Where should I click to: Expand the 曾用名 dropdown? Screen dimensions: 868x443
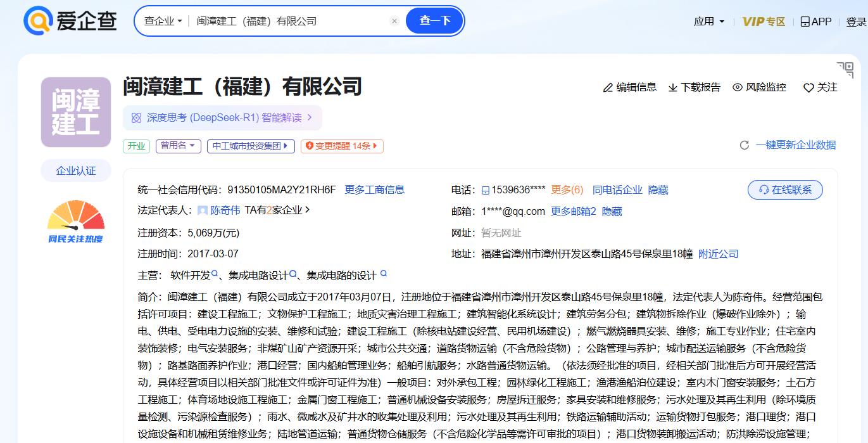click(179, 146)
